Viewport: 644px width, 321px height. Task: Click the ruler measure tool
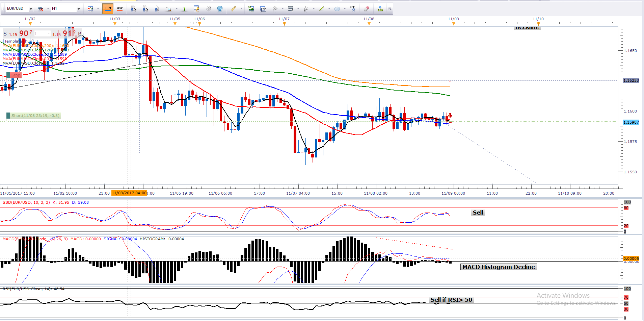coord(234,9)
